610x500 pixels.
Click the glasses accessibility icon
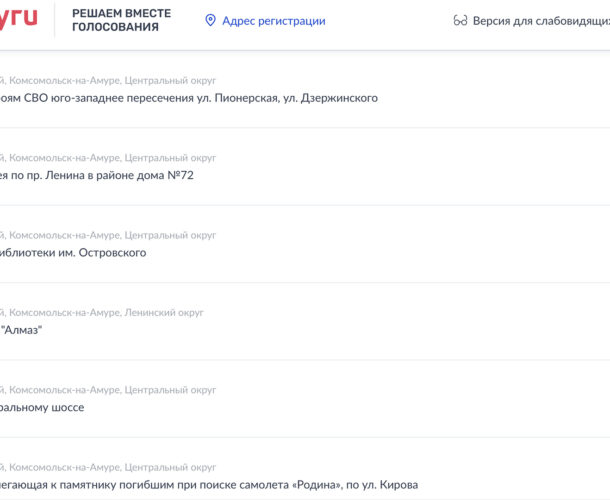tap(460, 20)
